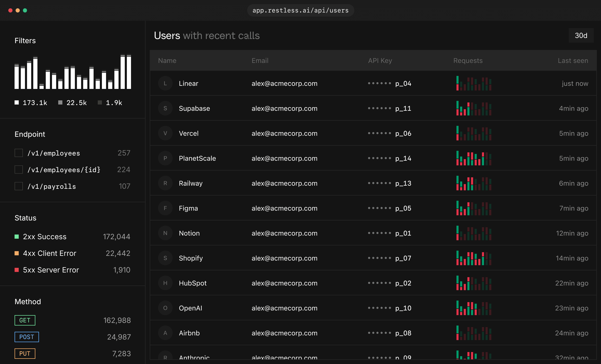Sort by the Last seen column header
This screenshot has height=364, width=601.
pyautogui.click(x=573, y=61)
